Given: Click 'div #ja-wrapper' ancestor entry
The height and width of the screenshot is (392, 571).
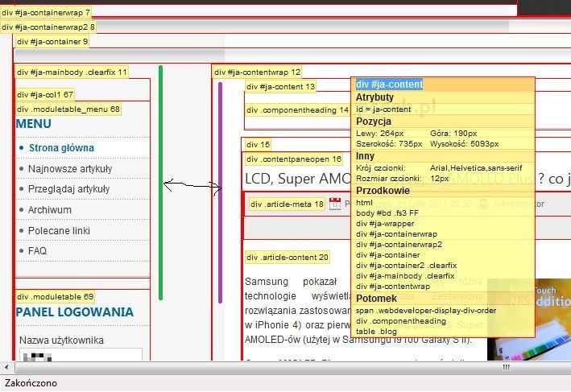Looking at the screenshot, I should pyautogui.click(x=385, y=224).
